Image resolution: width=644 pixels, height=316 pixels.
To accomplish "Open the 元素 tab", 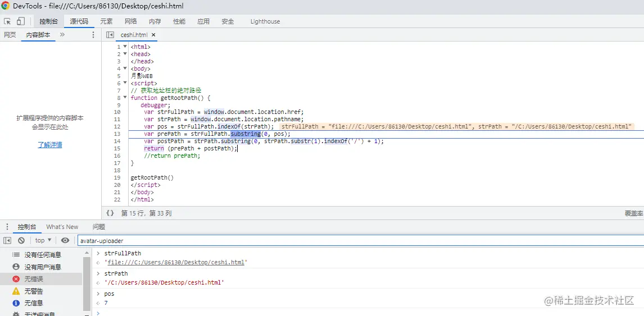I will tap(106, 21).
